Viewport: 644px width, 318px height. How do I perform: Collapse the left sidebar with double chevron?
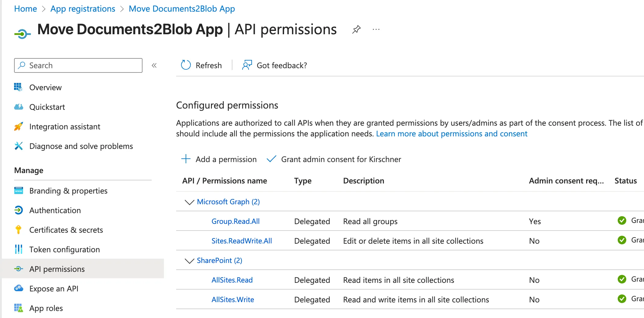click(x=154, y=65)
